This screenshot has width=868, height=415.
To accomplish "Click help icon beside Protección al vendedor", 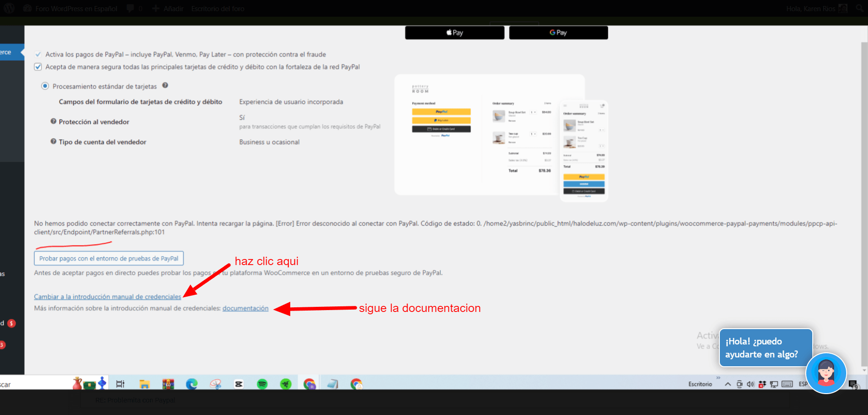I will 53,121.
